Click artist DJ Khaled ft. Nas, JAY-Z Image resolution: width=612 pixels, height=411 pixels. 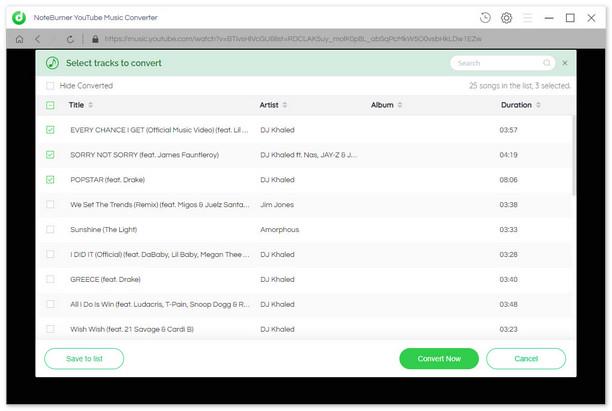[309, 155]
